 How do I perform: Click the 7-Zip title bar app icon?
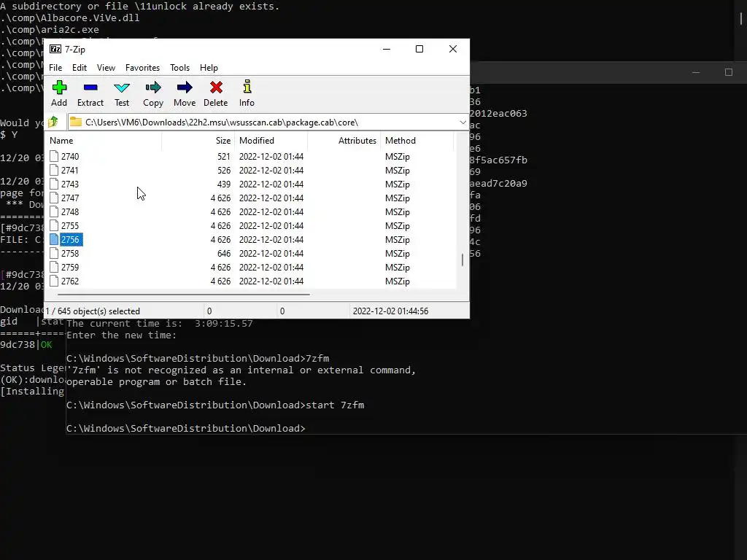(x=55, y=49)
